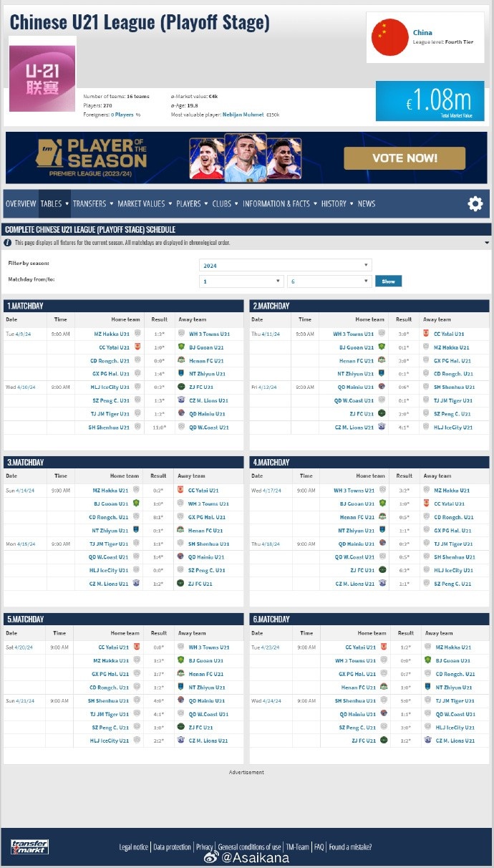Open NT Zhiyun U21 crest in 1.Matchday

(x=182, y=373)
